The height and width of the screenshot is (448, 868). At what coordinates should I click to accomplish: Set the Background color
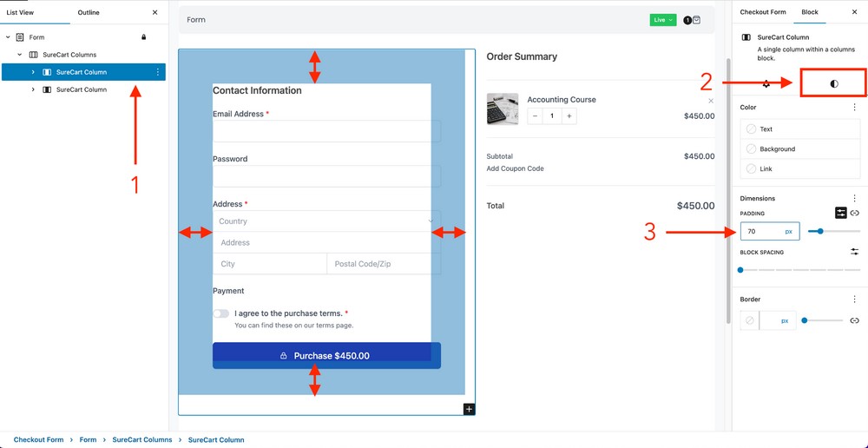(800, 149)
